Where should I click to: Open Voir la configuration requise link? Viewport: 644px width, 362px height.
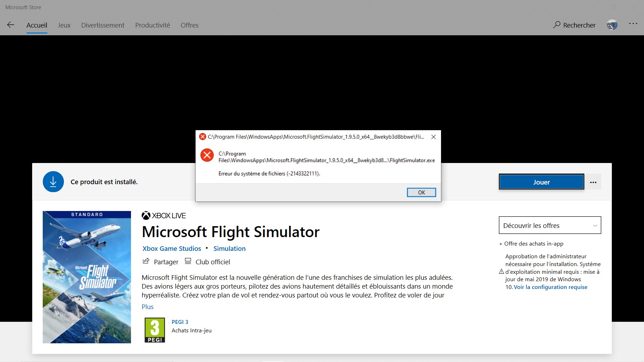[550, 287]
